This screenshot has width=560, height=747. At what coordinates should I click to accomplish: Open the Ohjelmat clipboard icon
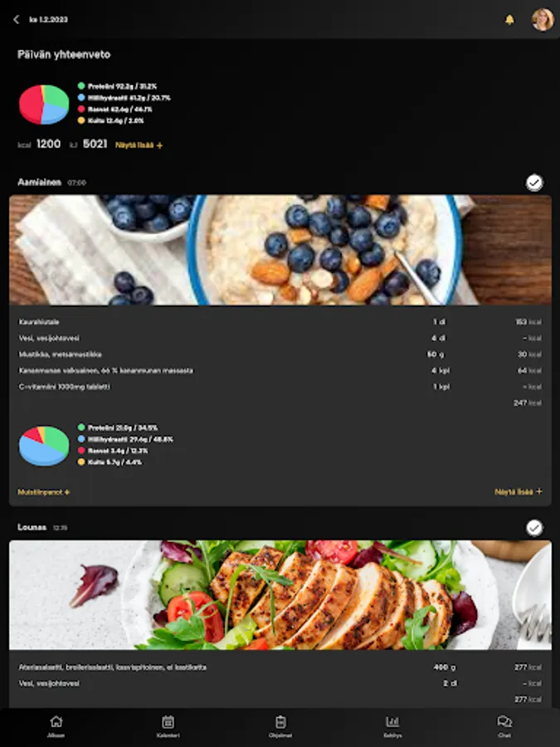pos(280,722)
